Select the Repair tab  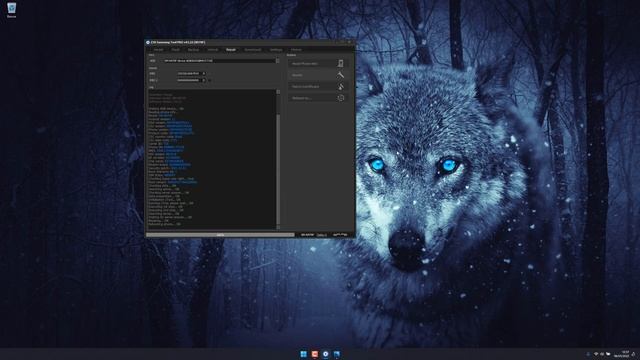tap(231, 50)
